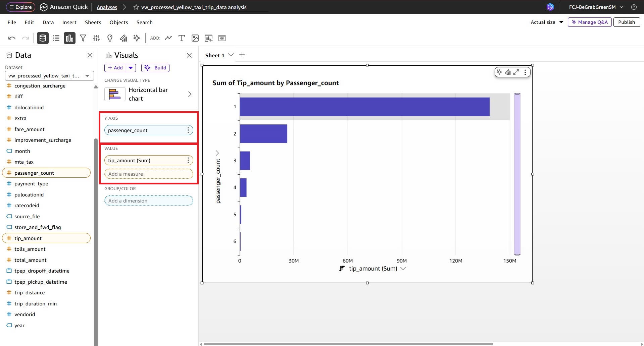This screenshot has height=346, width=644.
Task: Open passenger_count field well options
Action: [x=188, y=130]
